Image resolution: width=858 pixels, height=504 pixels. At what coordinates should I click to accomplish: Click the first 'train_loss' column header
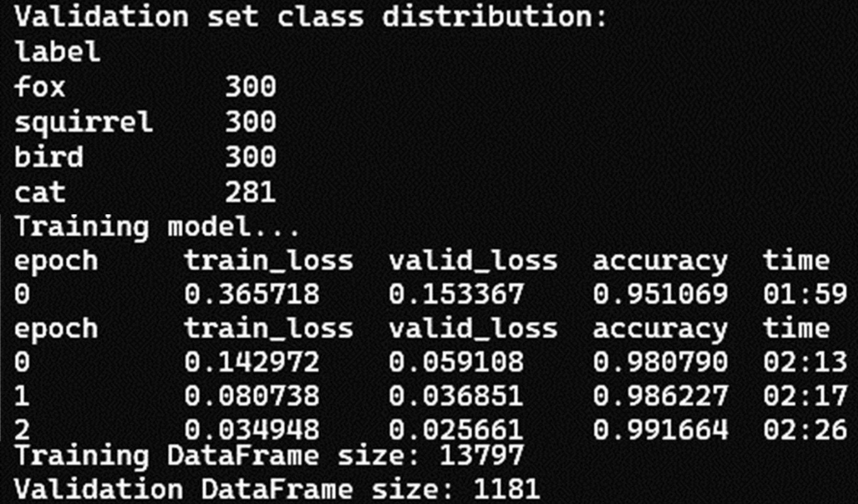(269, 261)
